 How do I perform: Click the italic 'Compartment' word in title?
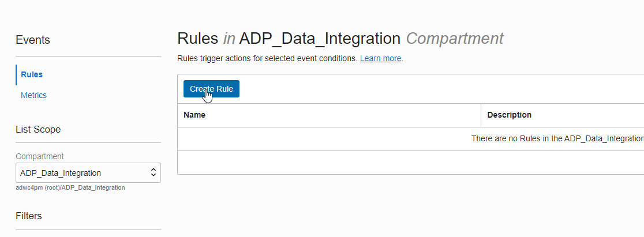point(455,39)
